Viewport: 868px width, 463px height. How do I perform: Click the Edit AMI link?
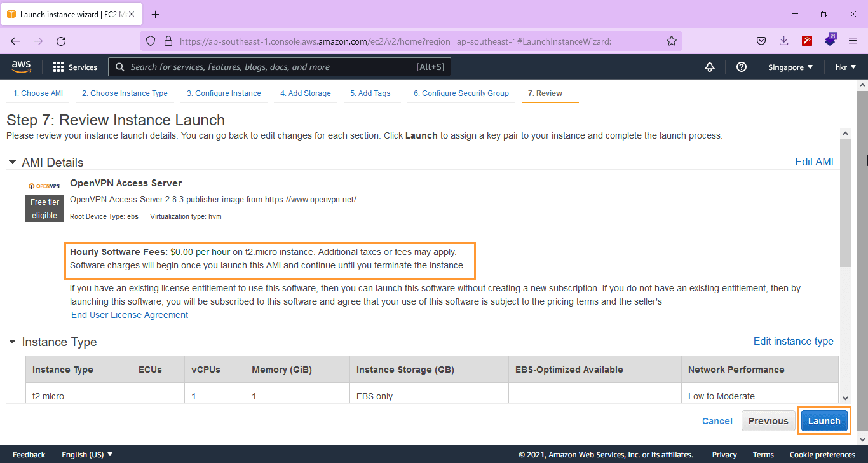coord(814,162)
